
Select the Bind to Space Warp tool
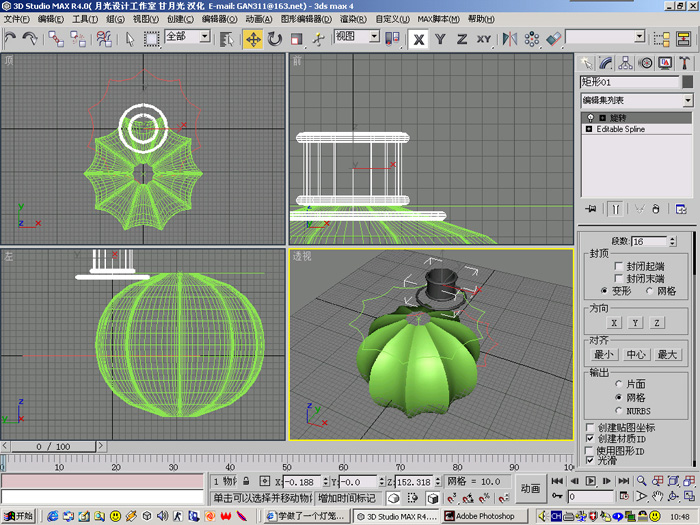click(x=104, y=39)
